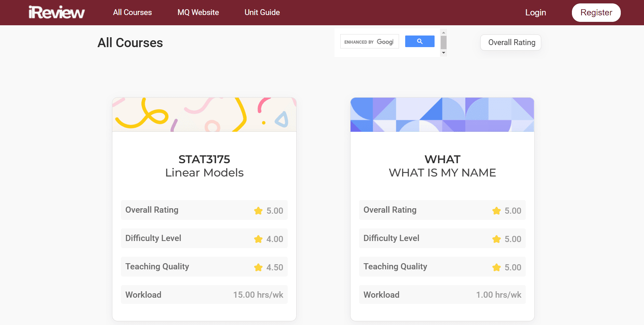Image resolution: width=644 pixels, height=325 pixels.
Task: Open the STAT3175 Linear Models course title
Action: pos(204,166)
